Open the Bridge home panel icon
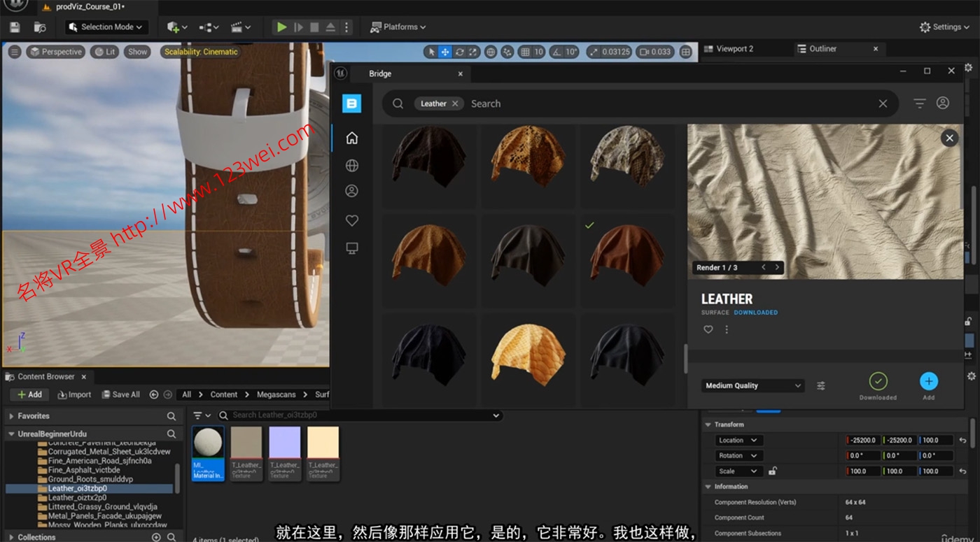980x542 pixels. [351, 138]
